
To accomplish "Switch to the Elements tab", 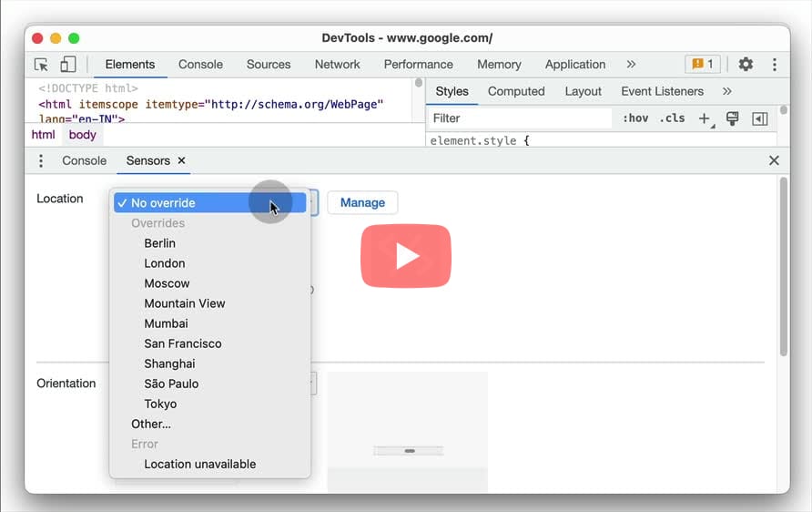I will click(x=130, y=65).
